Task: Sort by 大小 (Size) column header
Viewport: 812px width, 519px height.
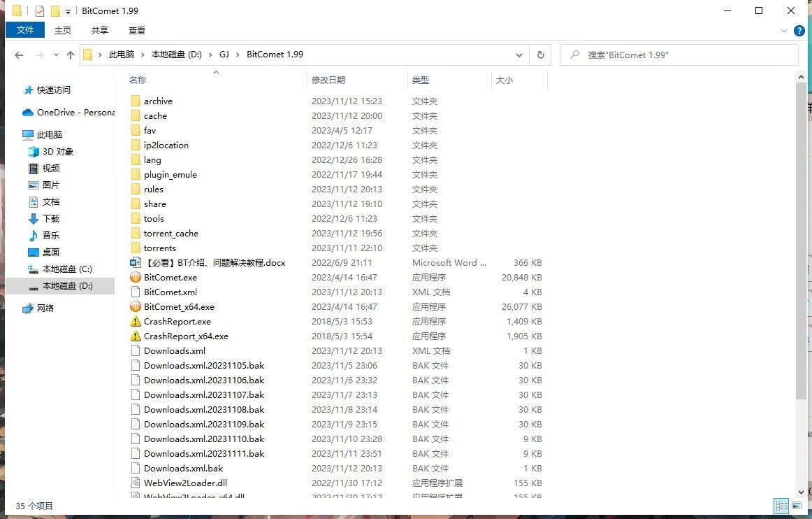Action: tap(519, 80)
